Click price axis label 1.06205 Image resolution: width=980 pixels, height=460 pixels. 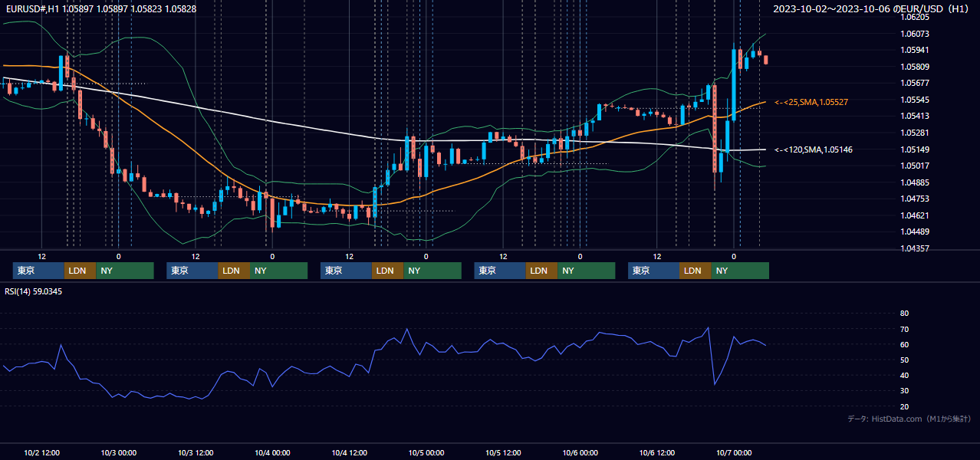coord(915,17)
